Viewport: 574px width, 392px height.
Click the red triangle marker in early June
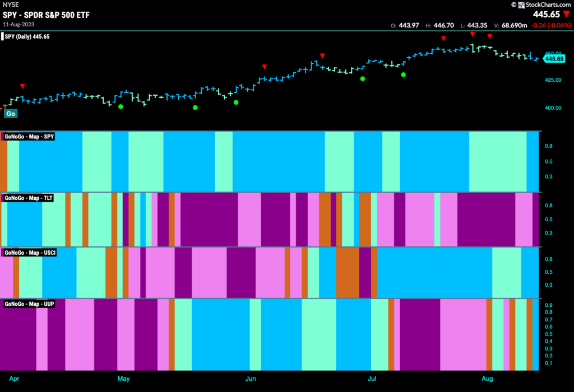(265, 67)
